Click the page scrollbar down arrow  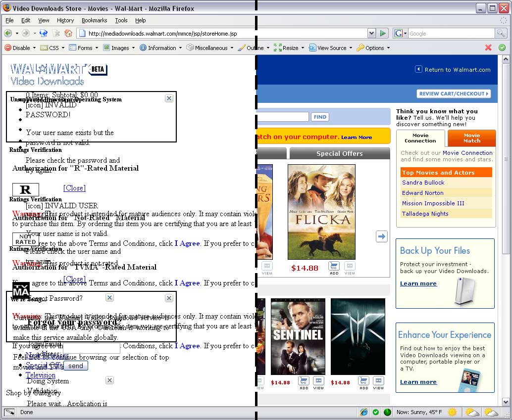point(506,402)
